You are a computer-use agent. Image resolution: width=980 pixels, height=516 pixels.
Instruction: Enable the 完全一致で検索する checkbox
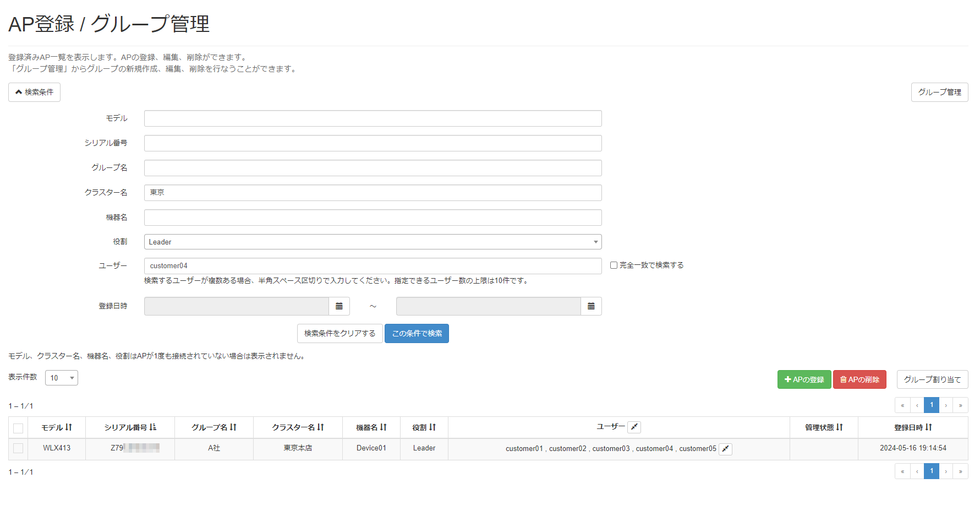click(614, 265)
